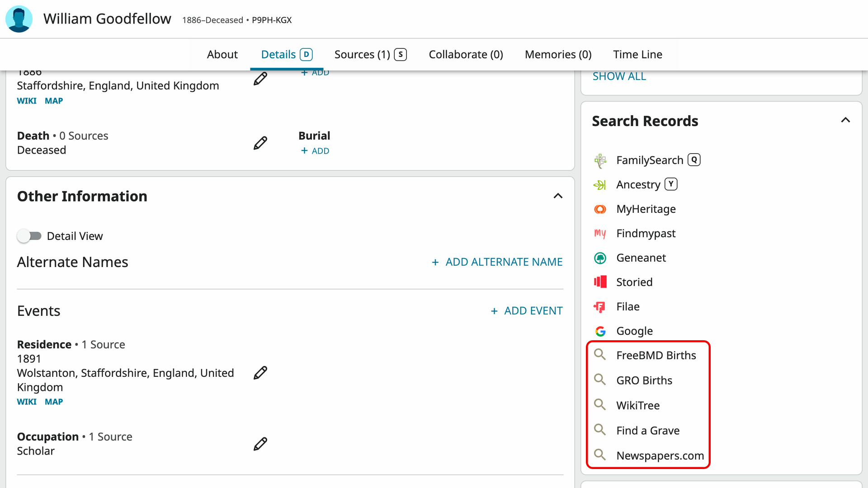Open WIKI link for Staffordshire birthplace
Screen dimensions: 868x488
pyautogui.click(x=27, y=101)
